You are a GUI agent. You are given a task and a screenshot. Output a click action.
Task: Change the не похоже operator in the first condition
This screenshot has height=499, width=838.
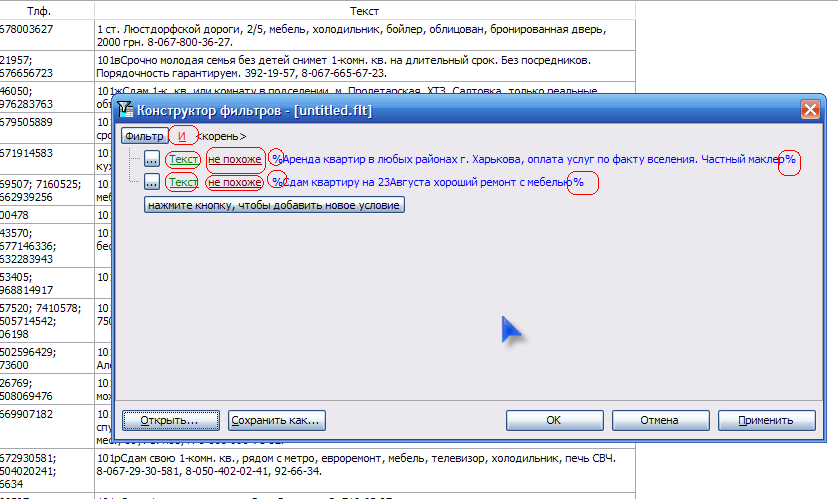pyautogui.click(x=235, y=159)
